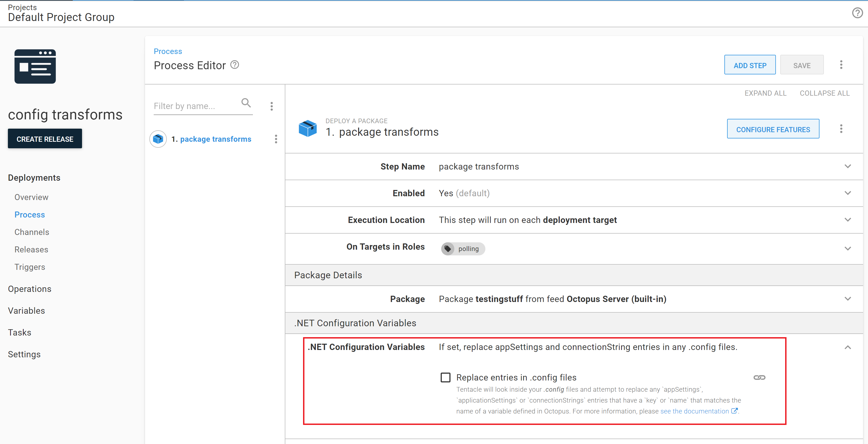Expand the On Targets in Roles section
This screenshot has width=868, height=444.
click(x=848, y=249)
